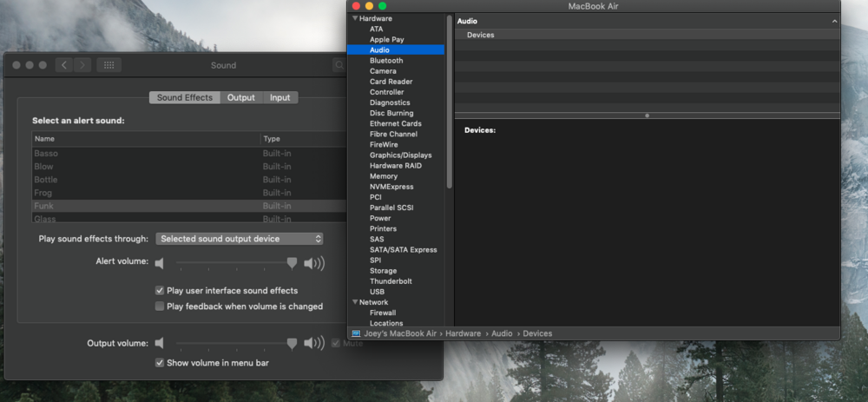868x402 pixels.
Task: Select Bluetooth in the hardware sidebar
Action: [386, 61]
